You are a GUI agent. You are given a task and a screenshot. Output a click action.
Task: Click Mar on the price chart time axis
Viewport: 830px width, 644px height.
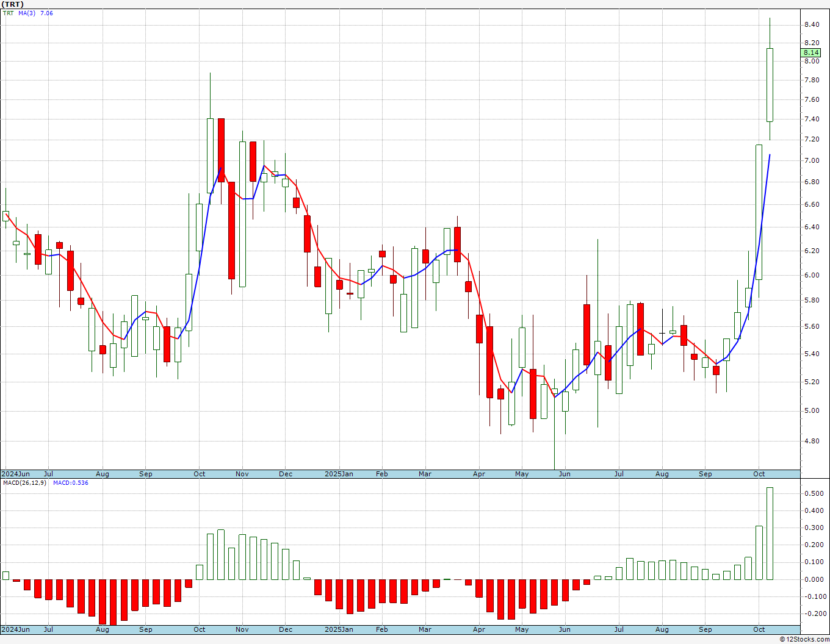[425, 474]
